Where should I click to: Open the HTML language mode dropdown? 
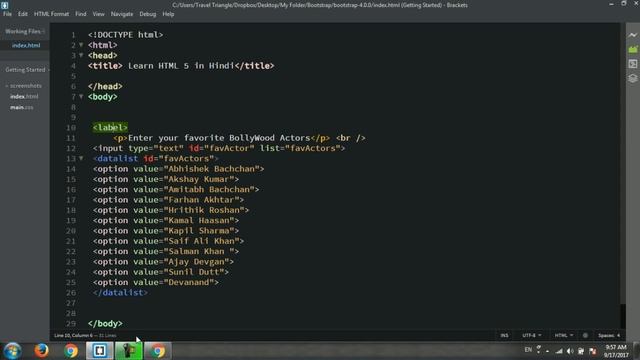(x=563, y=335)
